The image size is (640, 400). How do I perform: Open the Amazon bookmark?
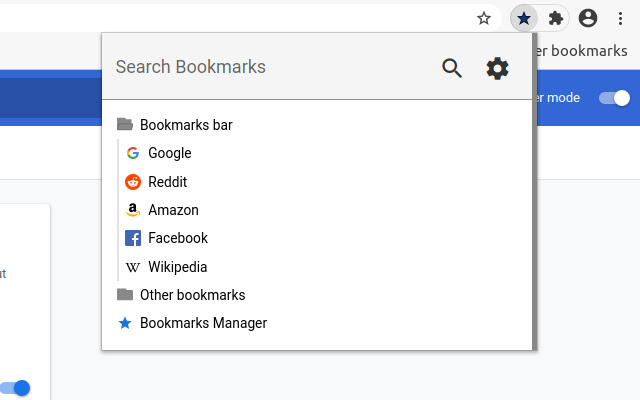[173, 210]
